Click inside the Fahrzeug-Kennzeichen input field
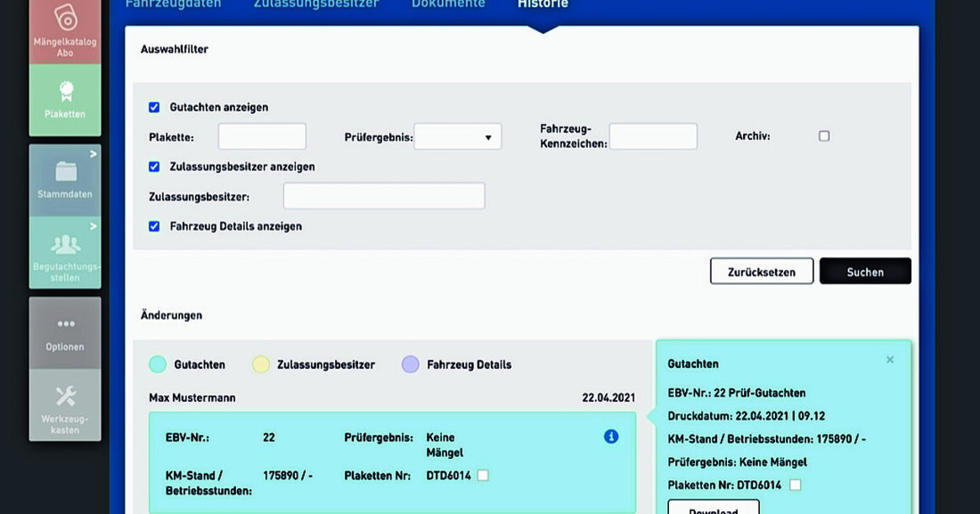The height and width of the screenshot is (514, 980). [x=654, y=135]
